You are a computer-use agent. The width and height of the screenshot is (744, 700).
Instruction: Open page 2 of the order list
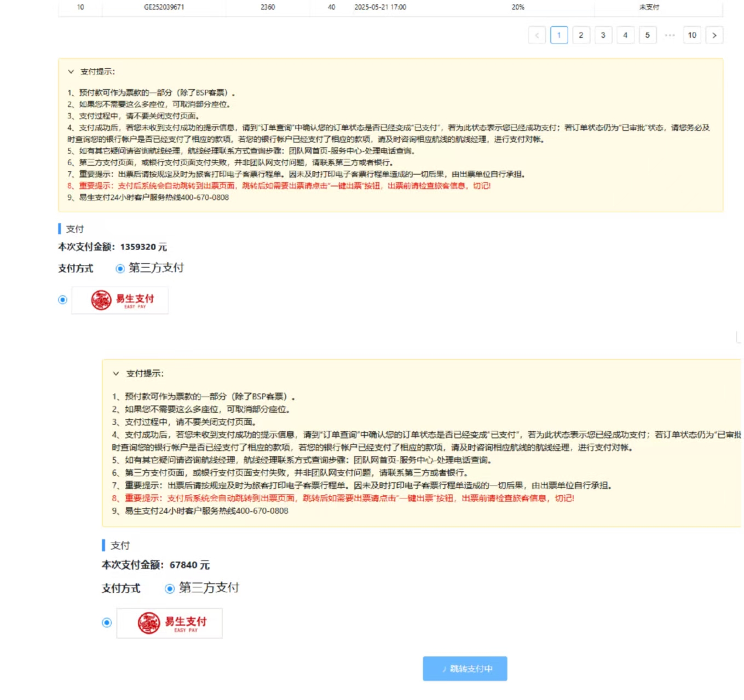(581, 35)
